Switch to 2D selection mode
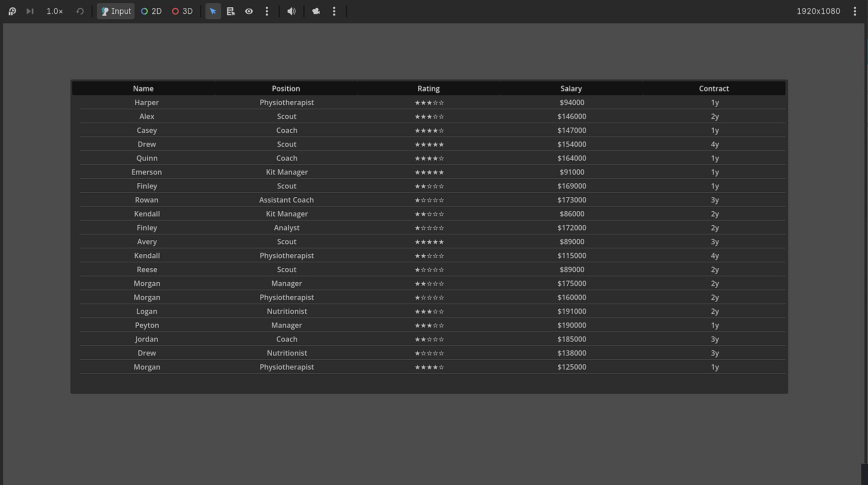Screen dimensions: 868x485 151,11
